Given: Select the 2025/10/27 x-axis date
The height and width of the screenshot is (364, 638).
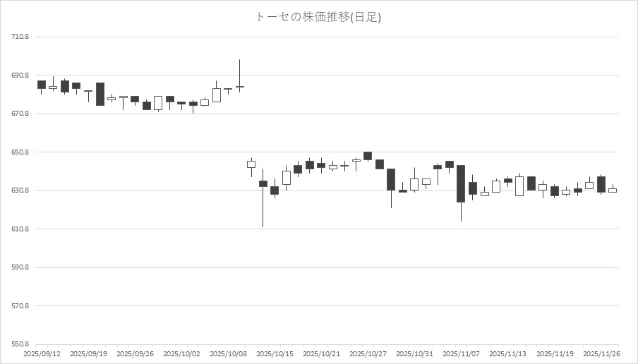Looking at the screenshot, I should 367,353.
